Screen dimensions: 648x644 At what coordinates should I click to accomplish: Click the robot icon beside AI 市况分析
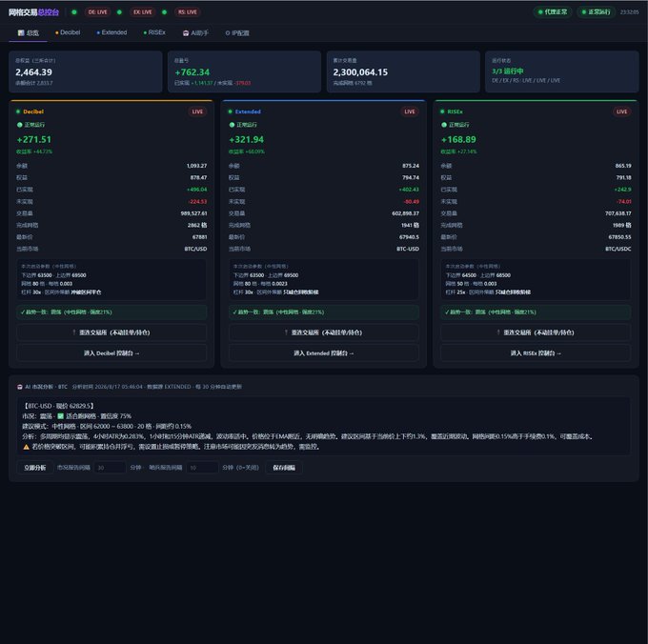click(x=20, y=387)
